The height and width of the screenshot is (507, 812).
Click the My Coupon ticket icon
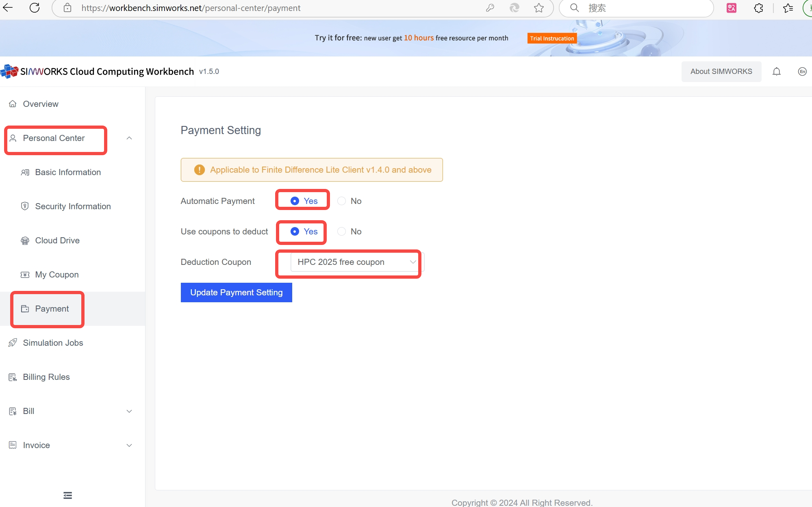point(25,275)
